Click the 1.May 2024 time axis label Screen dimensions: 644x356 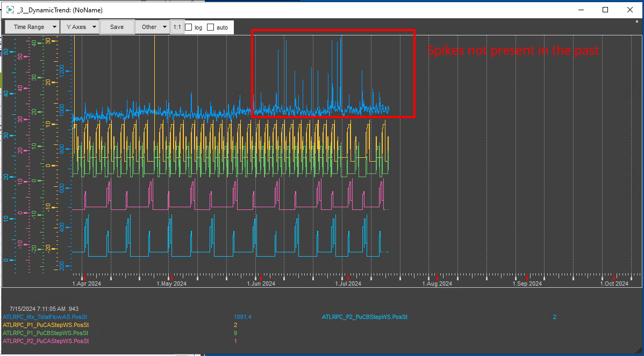[171, 284]
